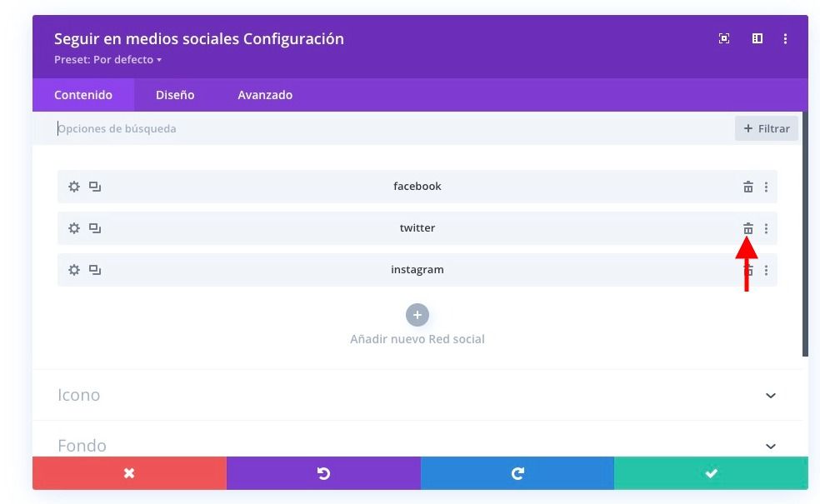
Task: Expand the Icono section
Action: pos(417,395)
